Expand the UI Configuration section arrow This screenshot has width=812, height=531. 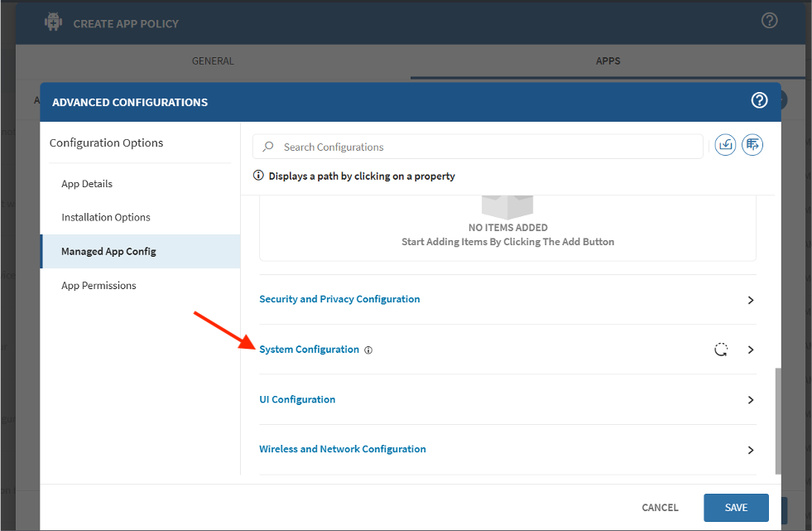pyautogui.click(x=751, y=400)
